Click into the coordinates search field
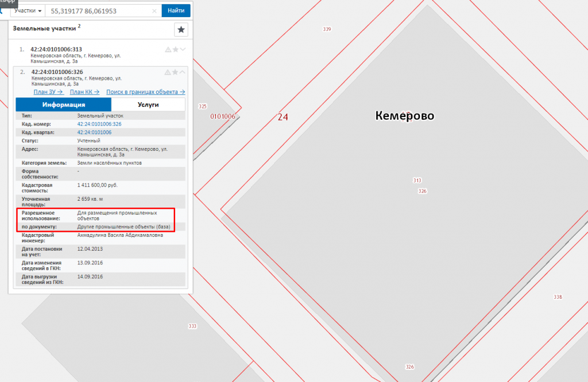 tap(100, 11)
